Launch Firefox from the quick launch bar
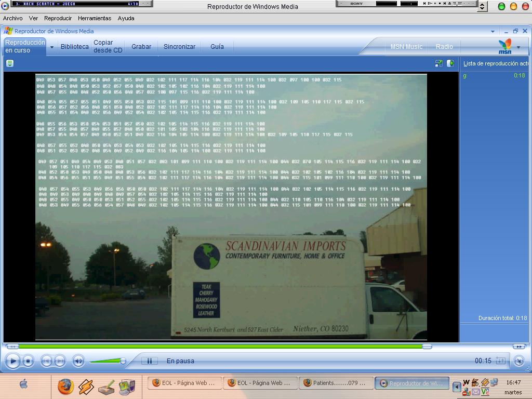The width and height of the screenshot is (532, 399). point(65,387)
